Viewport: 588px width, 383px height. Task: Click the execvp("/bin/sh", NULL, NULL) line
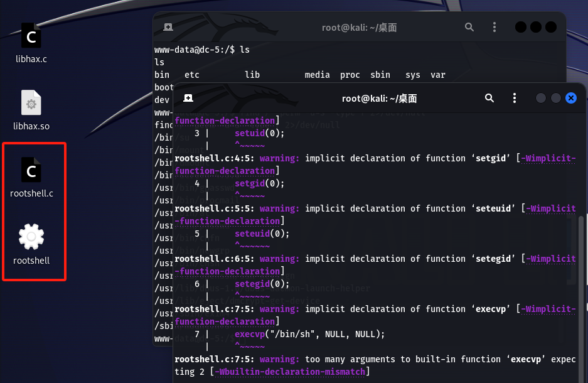310,334
